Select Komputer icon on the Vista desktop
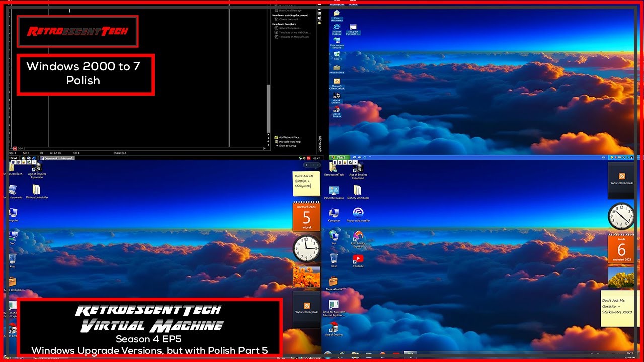Image resolution: width=644 pixels, height=362 pixels. coord(13,215)
